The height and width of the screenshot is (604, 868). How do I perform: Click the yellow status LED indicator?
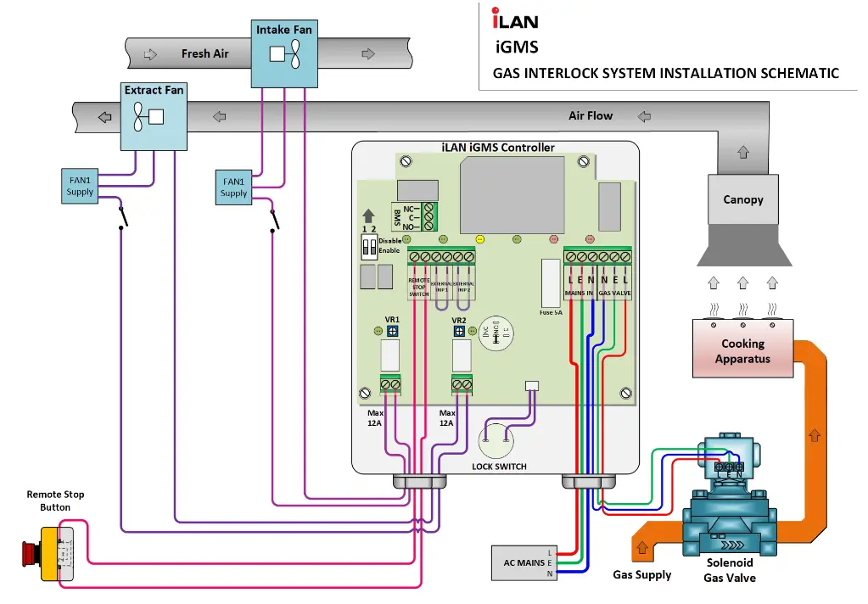pyautogui.click(x=479, y=239)
